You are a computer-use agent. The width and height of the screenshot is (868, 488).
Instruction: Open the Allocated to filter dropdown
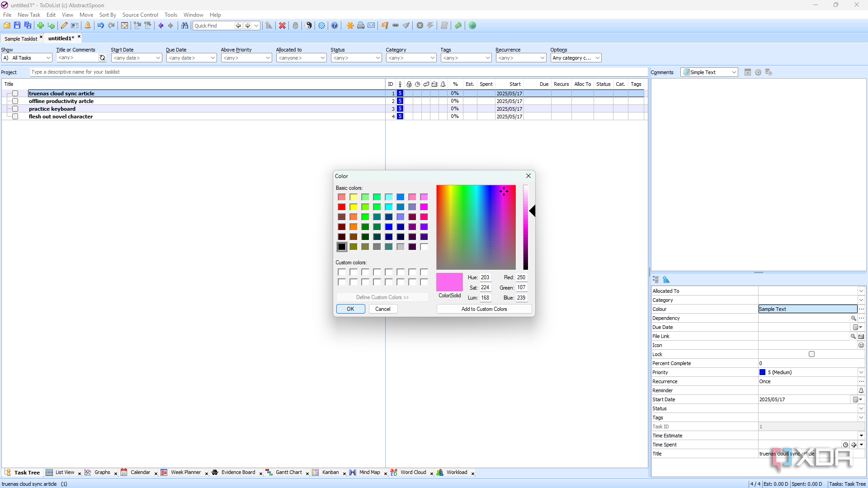pyautogui.click(x=302, y=58)
